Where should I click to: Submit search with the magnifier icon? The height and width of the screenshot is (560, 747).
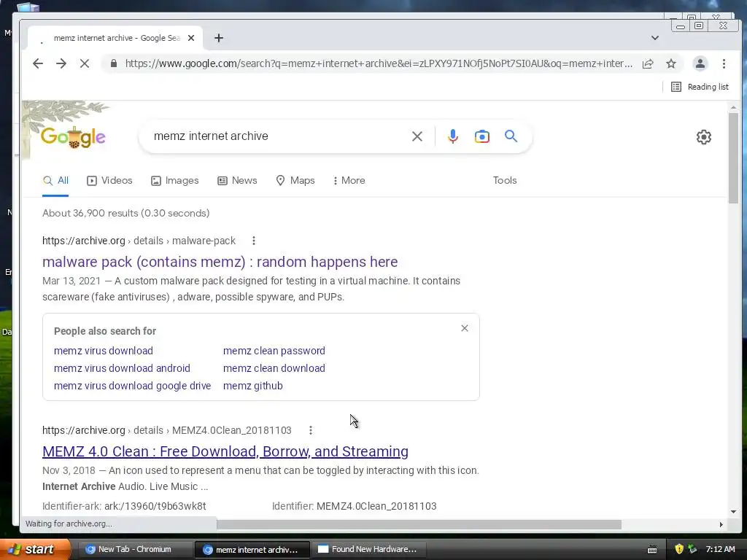511,136
